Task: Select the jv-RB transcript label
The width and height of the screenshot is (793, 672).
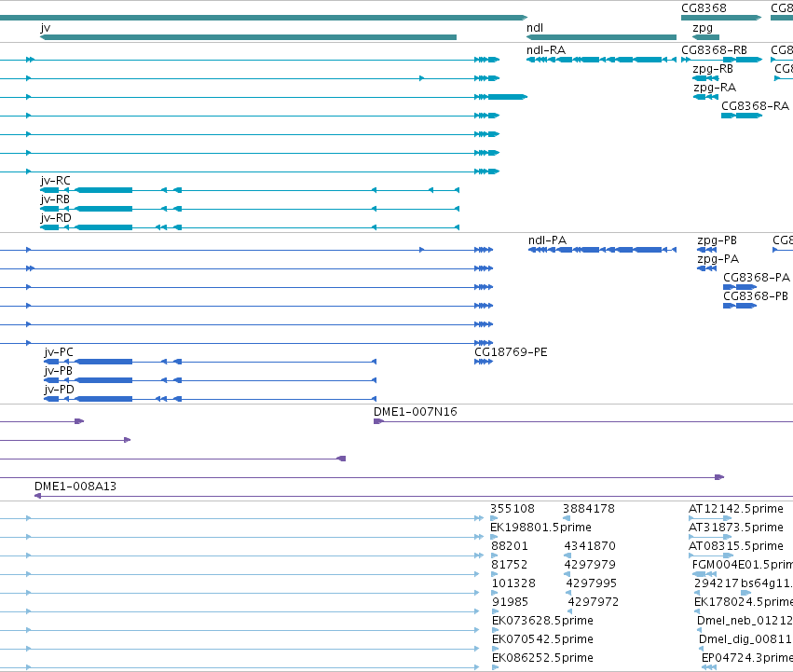Action: (x=55, y=199)
